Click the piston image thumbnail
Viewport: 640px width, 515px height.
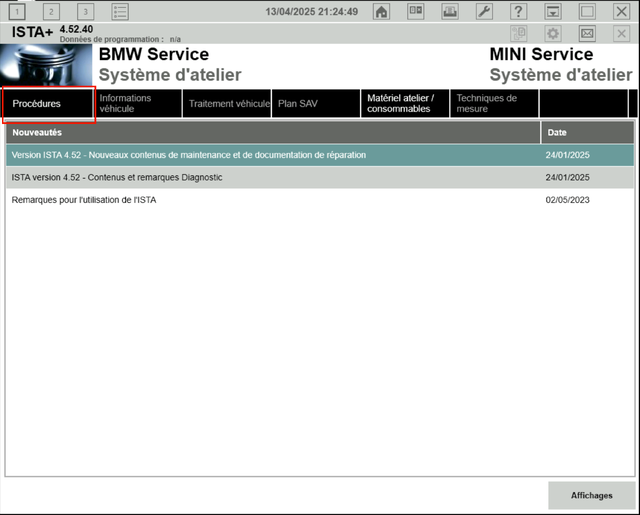click(x=46, y=65)
